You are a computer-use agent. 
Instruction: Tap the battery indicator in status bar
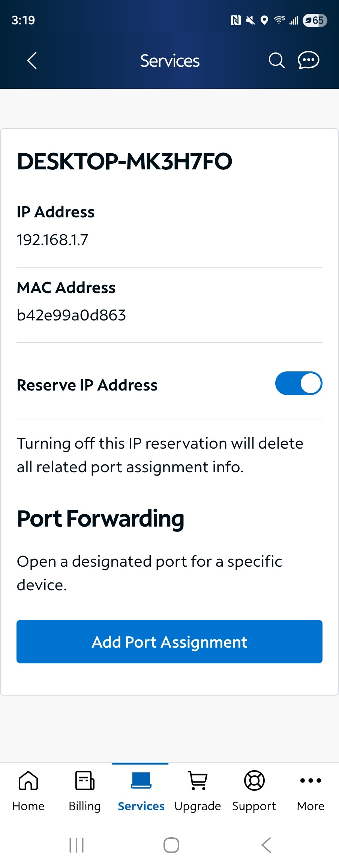pyautogui.click(x=315, y=20)
